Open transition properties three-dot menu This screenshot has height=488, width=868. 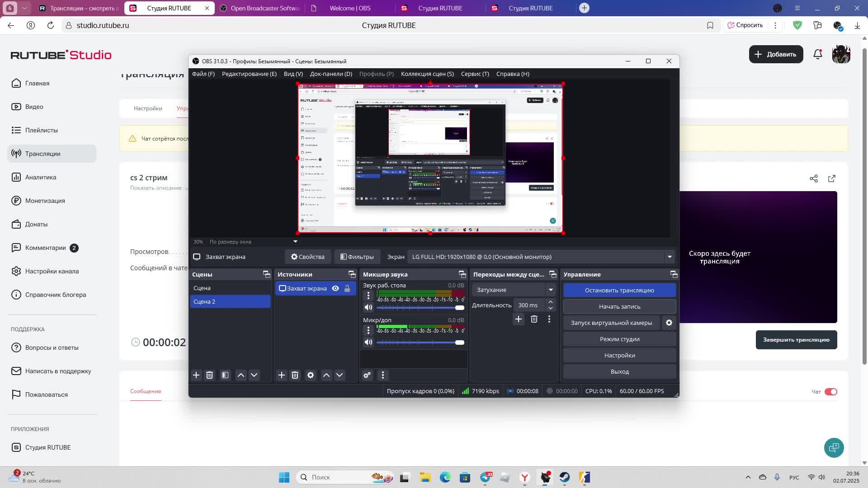coord(549,319)
